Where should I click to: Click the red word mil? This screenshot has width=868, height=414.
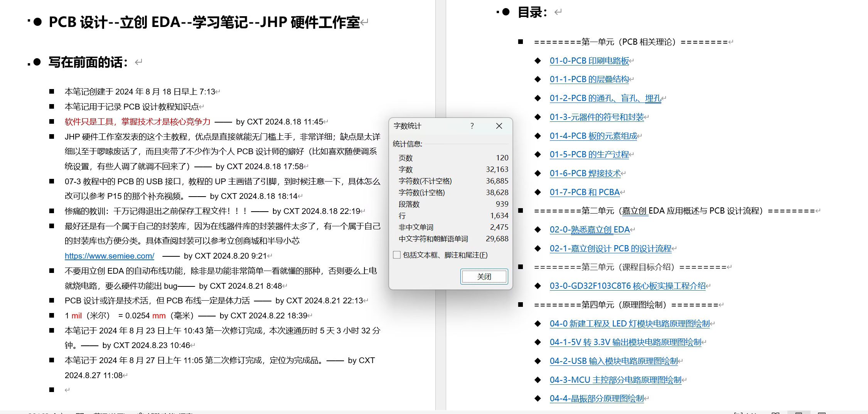pos(77,316)
